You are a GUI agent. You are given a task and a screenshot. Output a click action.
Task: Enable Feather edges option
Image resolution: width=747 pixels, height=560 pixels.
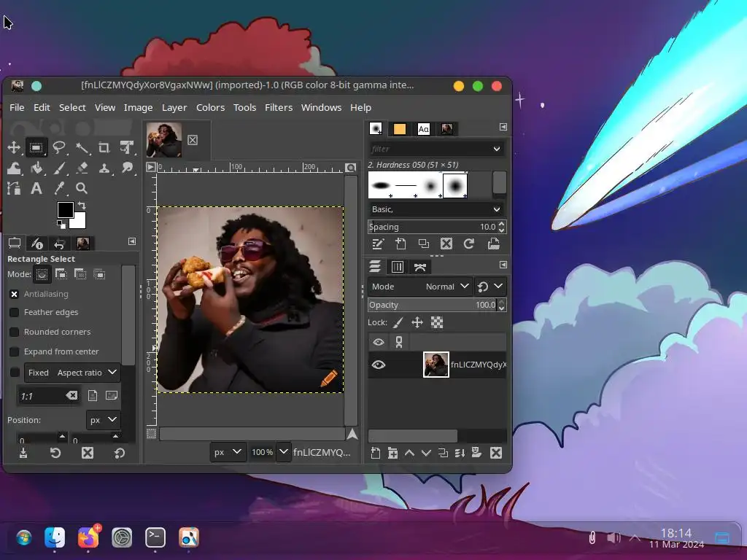tap(15, 312)
